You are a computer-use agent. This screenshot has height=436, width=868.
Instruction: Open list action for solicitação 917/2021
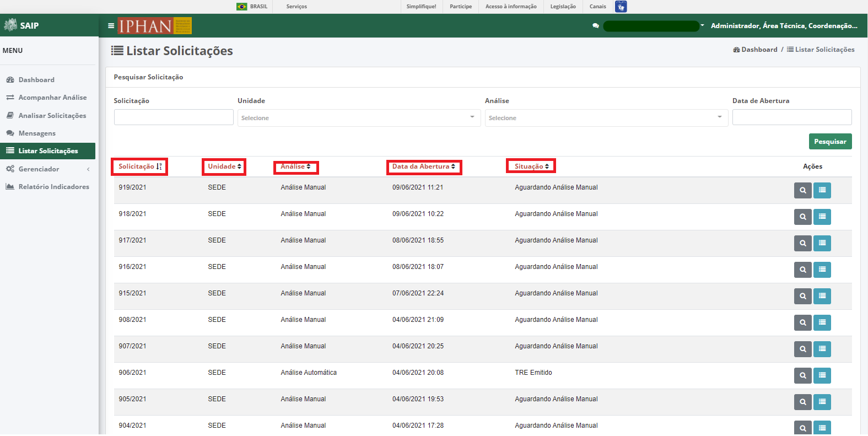822,243
